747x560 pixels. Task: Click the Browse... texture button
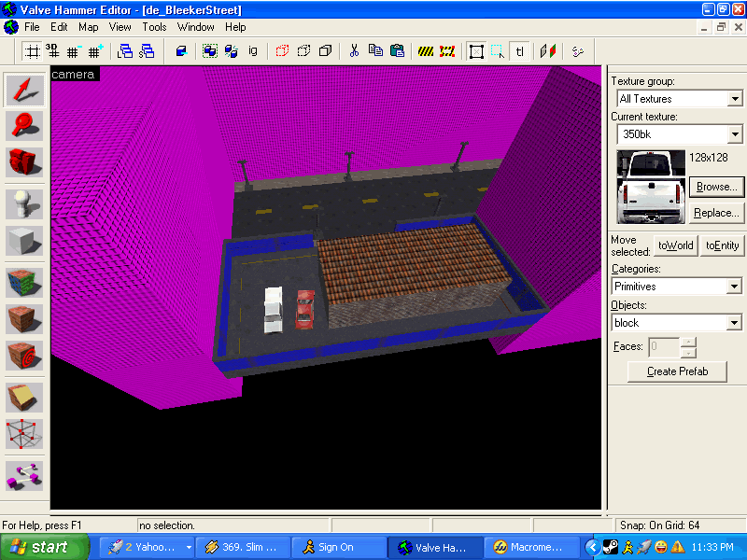click(716, 187)
